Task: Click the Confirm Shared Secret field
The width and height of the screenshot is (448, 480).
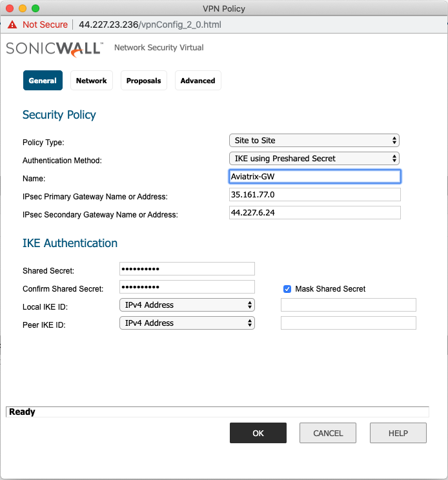Action: [x=187, y=287]
